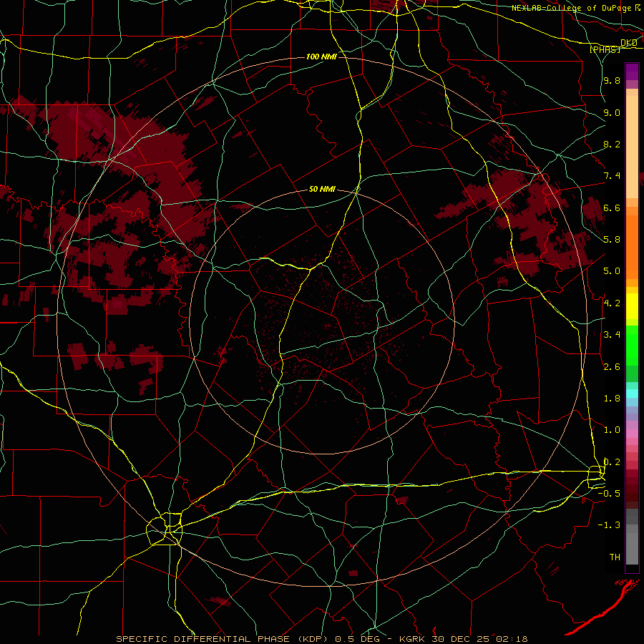Screen dimensions: 644x644
Task: Click the KGRK station identifier in caption
Action: point(414,639)
